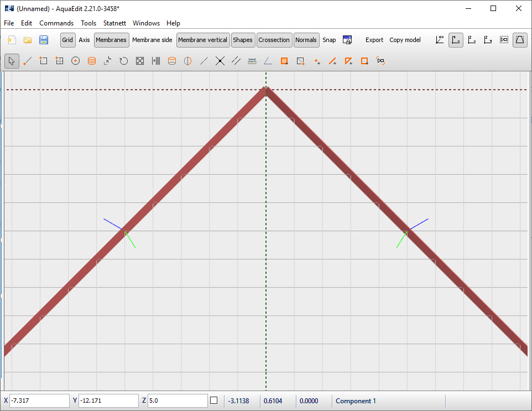The image size is (532, 411).
Task: Toggle Membranes visibility
Action: coord(111,40)
